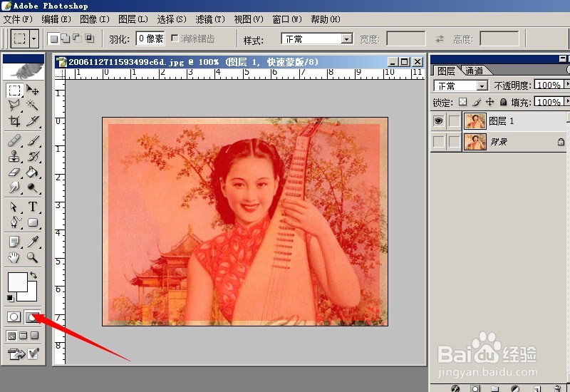Viewport: 570px width, 392px height.
Task: Select the Crop tool
Action: (x=14, y=120)
